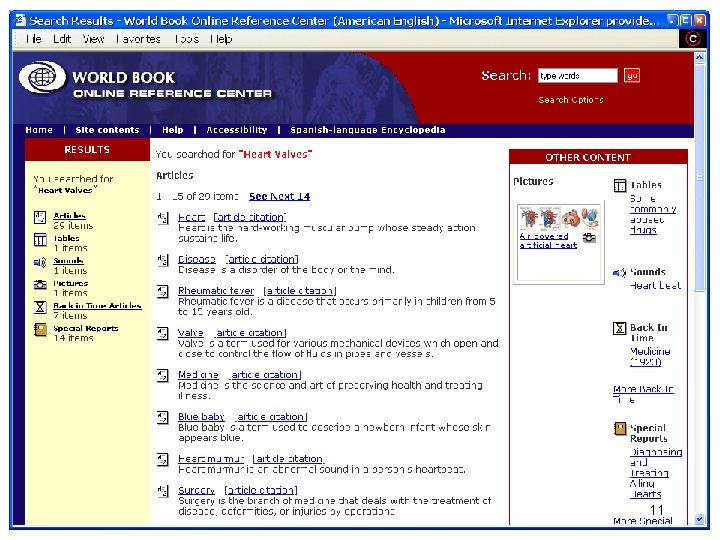The image size is (720, 540).
Task: Click the article icon beside Heart result
Action: [163, 218]
